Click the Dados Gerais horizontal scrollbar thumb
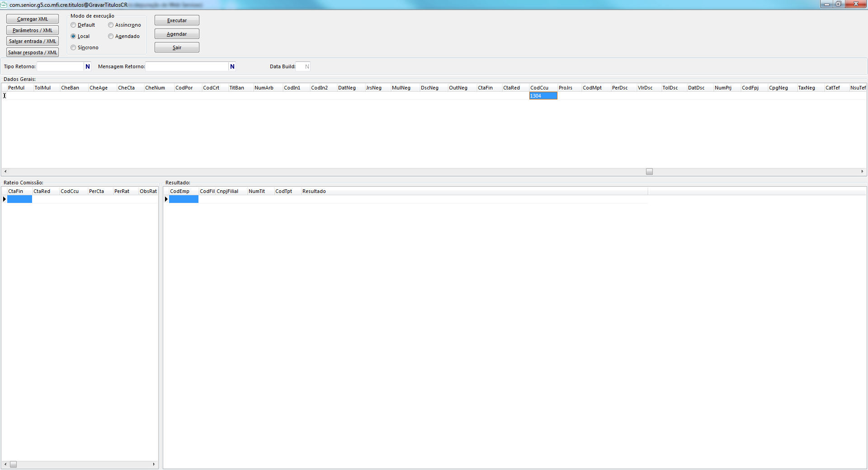 pyautogui.click(x=649, y=172)
